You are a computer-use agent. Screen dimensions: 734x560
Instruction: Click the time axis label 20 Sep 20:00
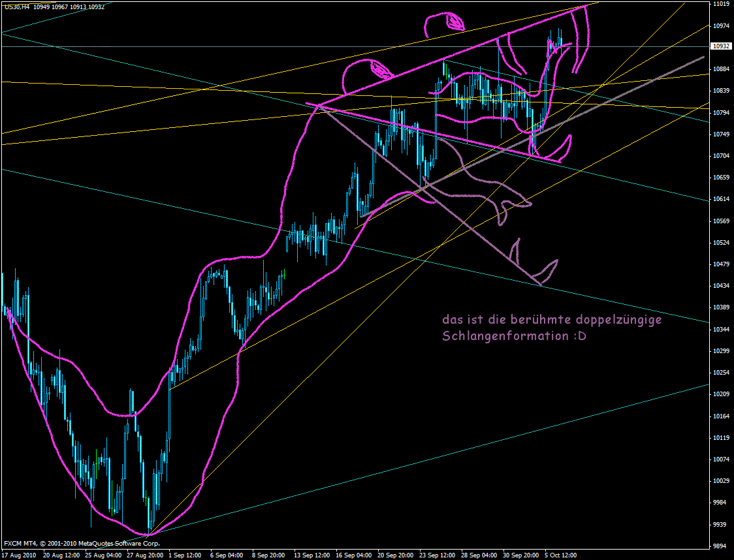pyautogui.click(x=396, y=555)
